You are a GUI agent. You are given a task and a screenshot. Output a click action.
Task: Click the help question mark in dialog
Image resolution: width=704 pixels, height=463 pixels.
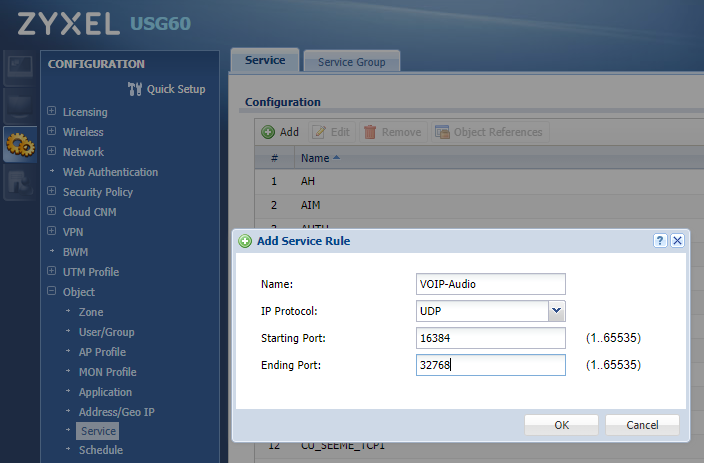[660, 241]
